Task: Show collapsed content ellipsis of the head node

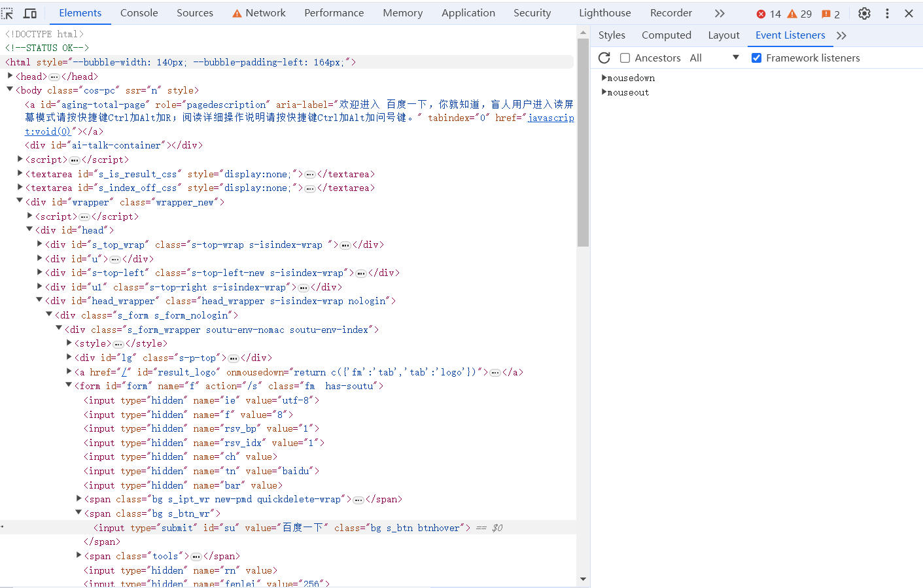Action: [54, 77]
